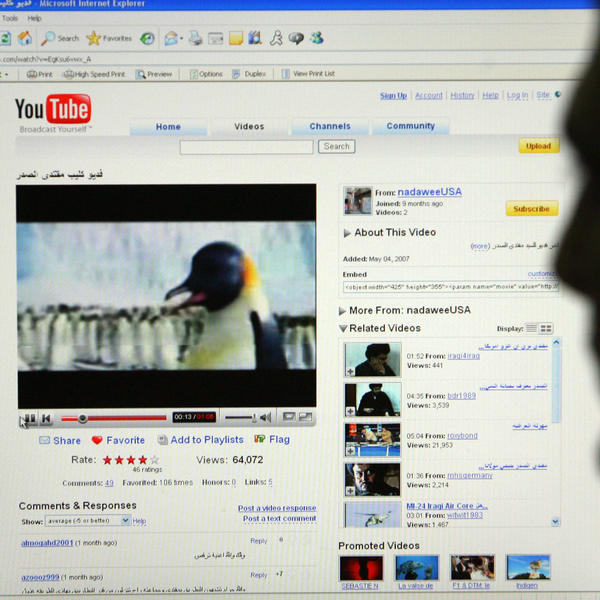Toggle the full-screen video view button

click(x=305, y=417)
